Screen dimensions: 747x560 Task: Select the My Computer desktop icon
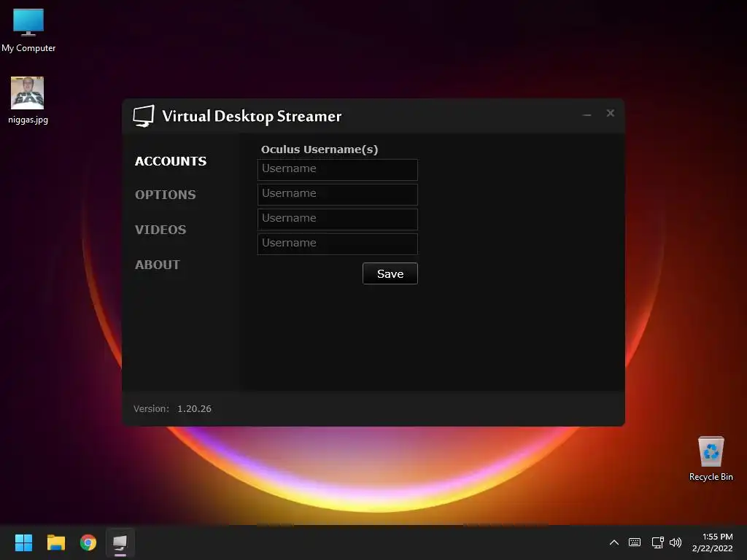click(28, 30)
